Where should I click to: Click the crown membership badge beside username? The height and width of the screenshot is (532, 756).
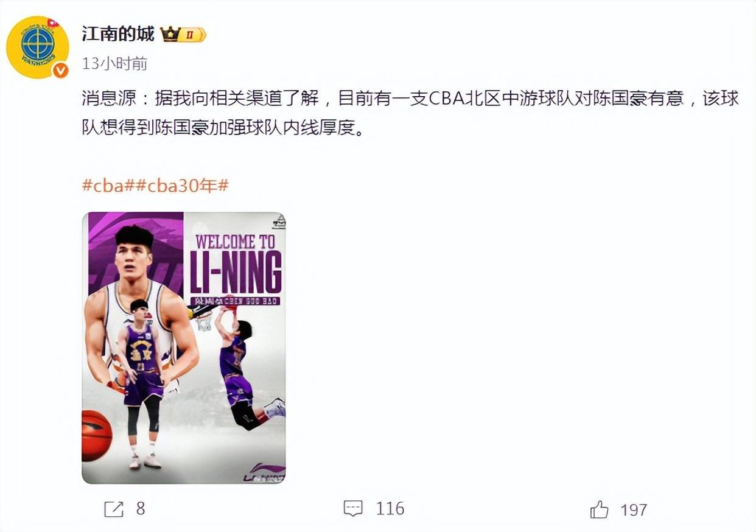point(184,35)
